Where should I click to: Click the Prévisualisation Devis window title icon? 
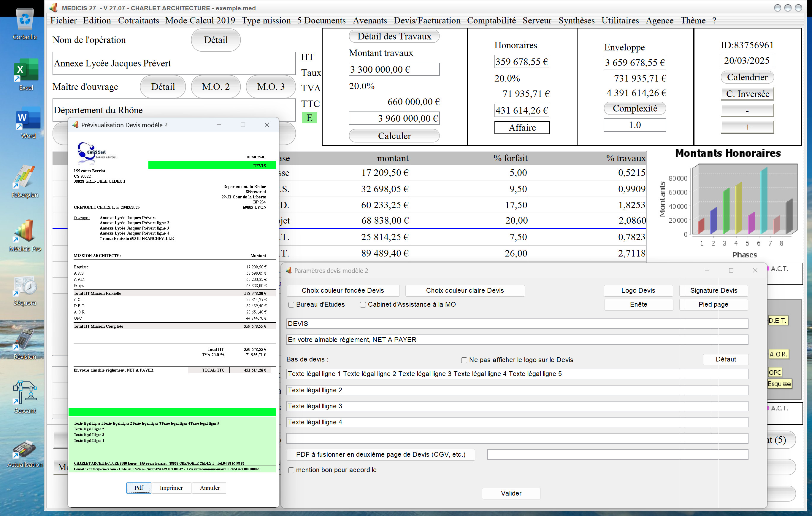[x=76, y=125]
